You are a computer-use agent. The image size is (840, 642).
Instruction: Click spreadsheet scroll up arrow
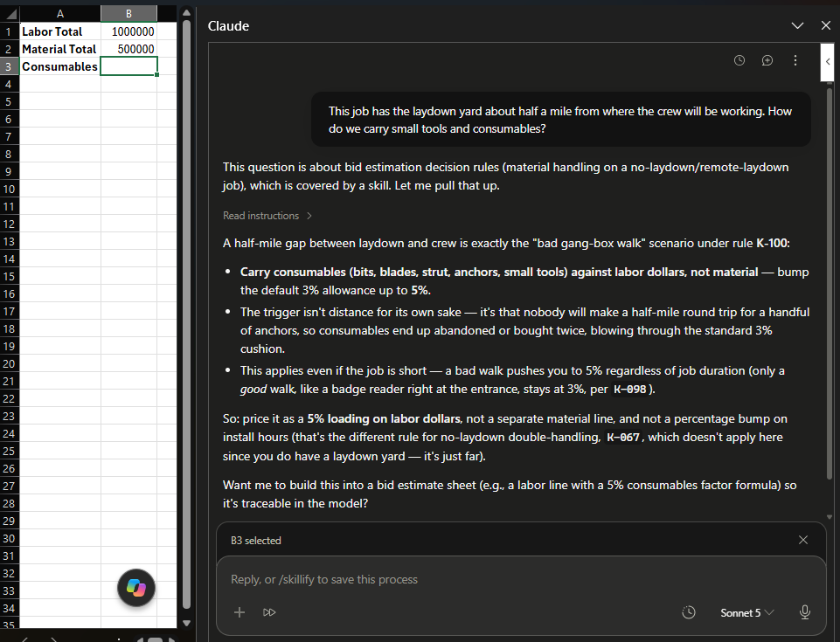tap(186, 12)
